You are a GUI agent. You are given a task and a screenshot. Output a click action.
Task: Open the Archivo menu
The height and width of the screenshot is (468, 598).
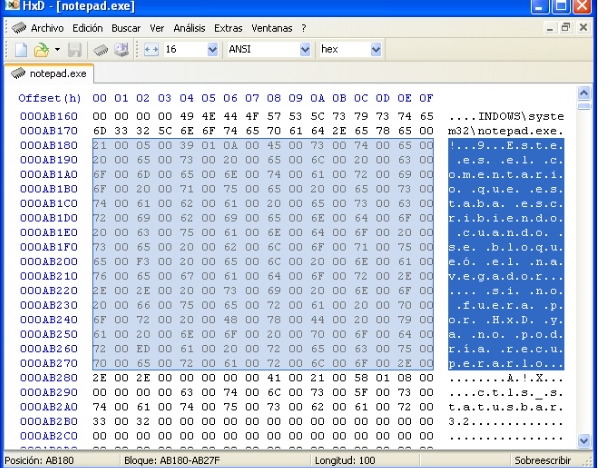pos(47,28)
